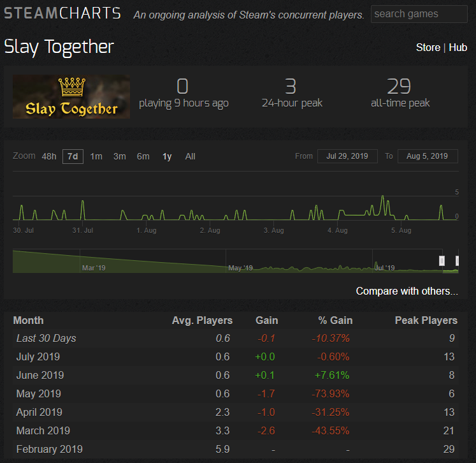The height and width of the screenshot is (463, 476).
Task: Click the 24-hour peak number 3
Action: point(290,86)
